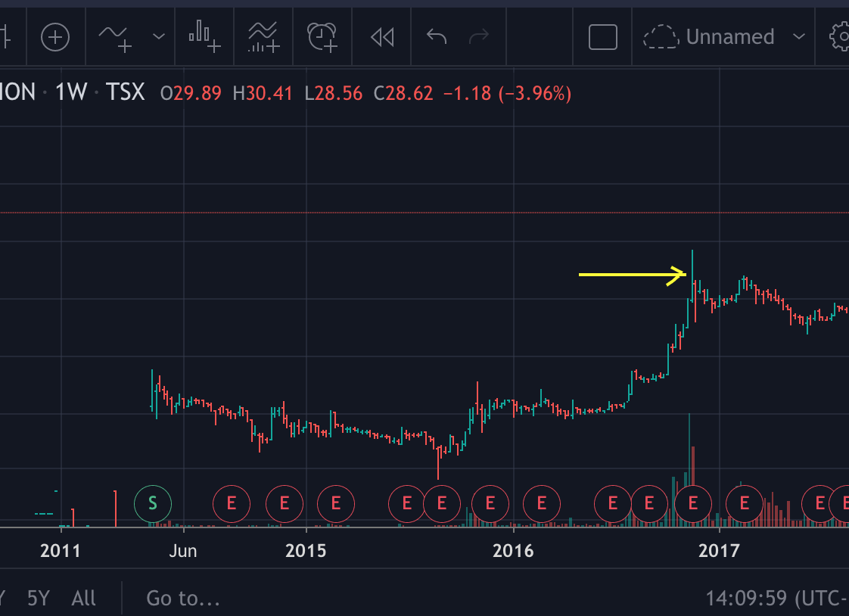This screenshot has height=616, width=849.
Task: Open the financials bar chart icon
Action: point(204,37)
